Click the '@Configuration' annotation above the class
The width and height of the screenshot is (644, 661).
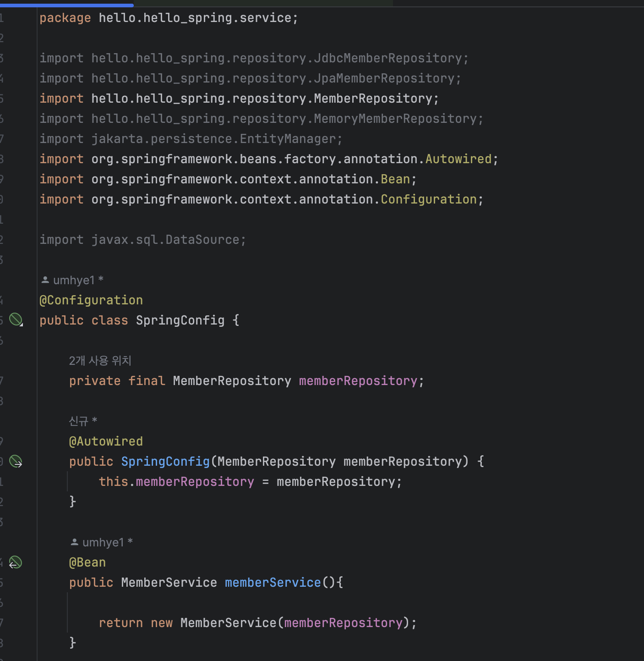point(91,300)
